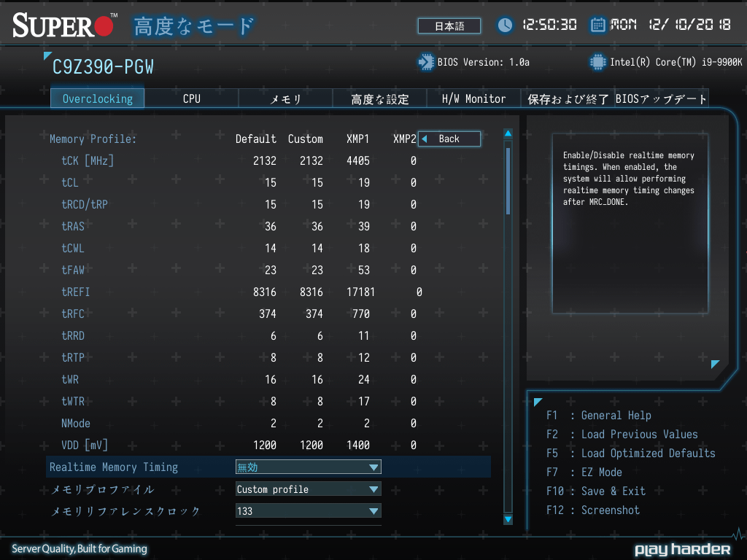747x560 pixels.
Task: Click the tWTR row label
Action: [73, 402]
